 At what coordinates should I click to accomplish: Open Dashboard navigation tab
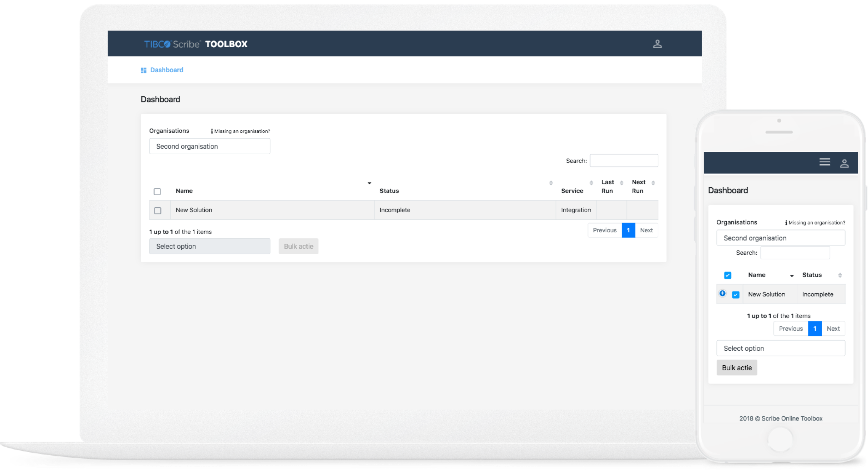[x=166, y=70]
